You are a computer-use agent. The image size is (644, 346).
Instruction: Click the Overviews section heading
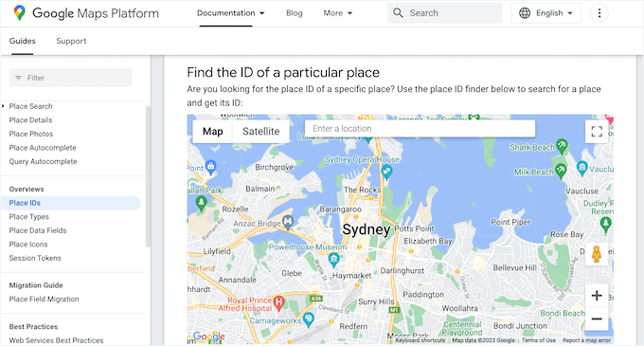27,189
